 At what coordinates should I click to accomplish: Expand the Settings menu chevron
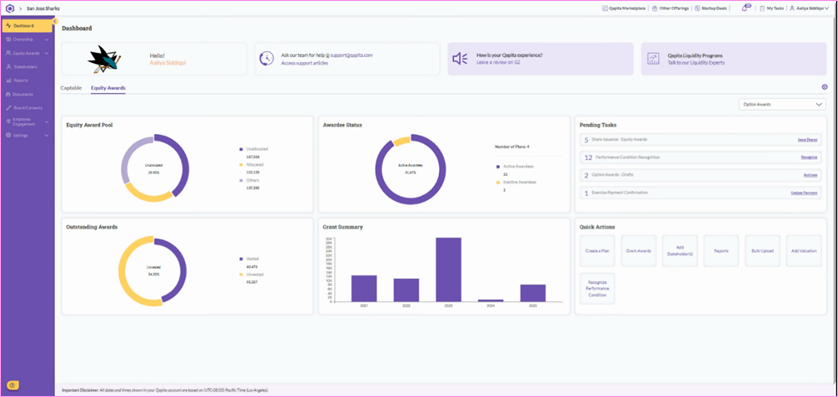coord(47,135)
